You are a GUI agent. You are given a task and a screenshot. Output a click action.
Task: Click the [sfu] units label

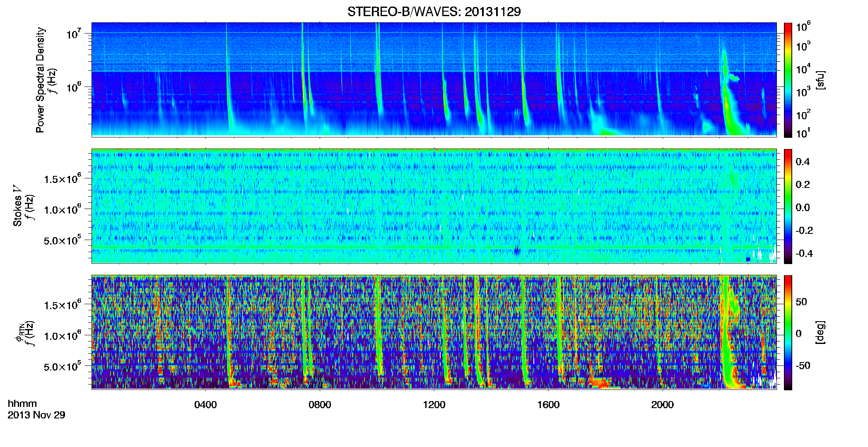point(821,80)
